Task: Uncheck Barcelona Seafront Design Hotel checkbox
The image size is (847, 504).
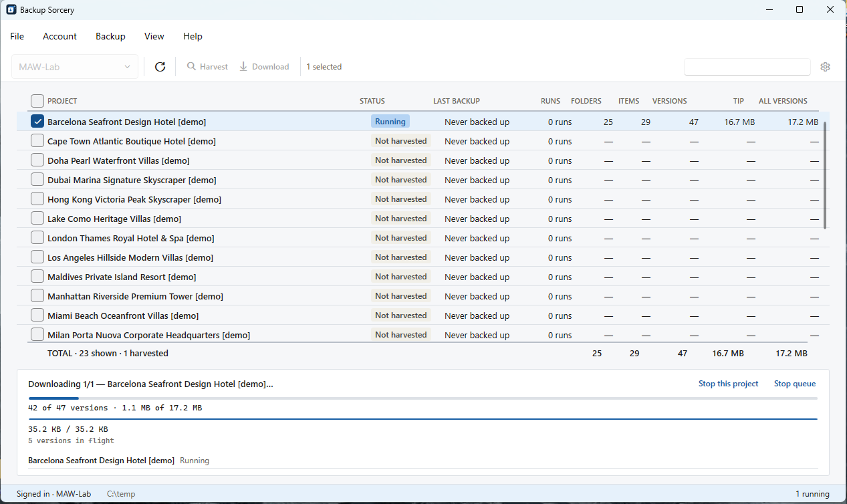Action: [37, 122]
